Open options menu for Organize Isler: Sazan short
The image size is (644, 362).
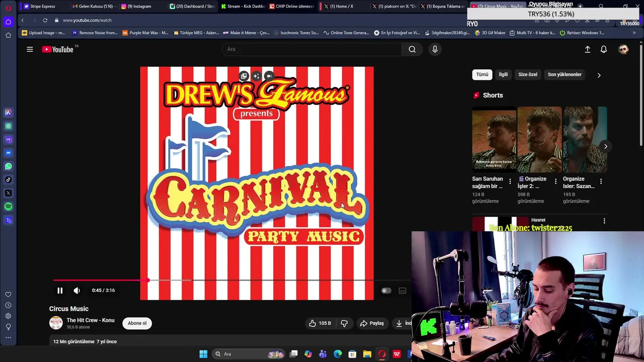pos(601,182)
